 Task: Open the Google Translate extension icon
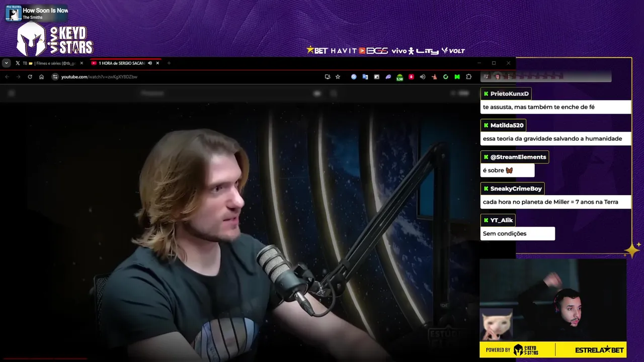click(365, 77)
